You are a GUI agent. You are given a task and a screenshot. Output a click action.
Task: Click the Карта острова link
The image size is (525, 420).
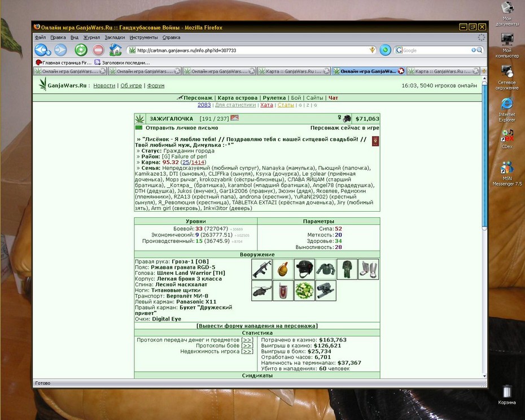pyautogui.click(x=238, y=98)
